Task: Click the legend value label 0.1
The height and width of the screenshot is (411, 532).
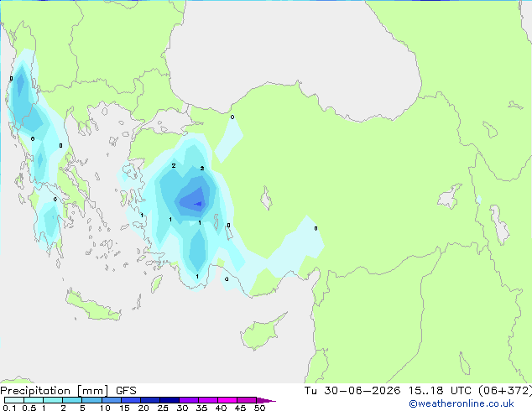Action: pos(9,408)
